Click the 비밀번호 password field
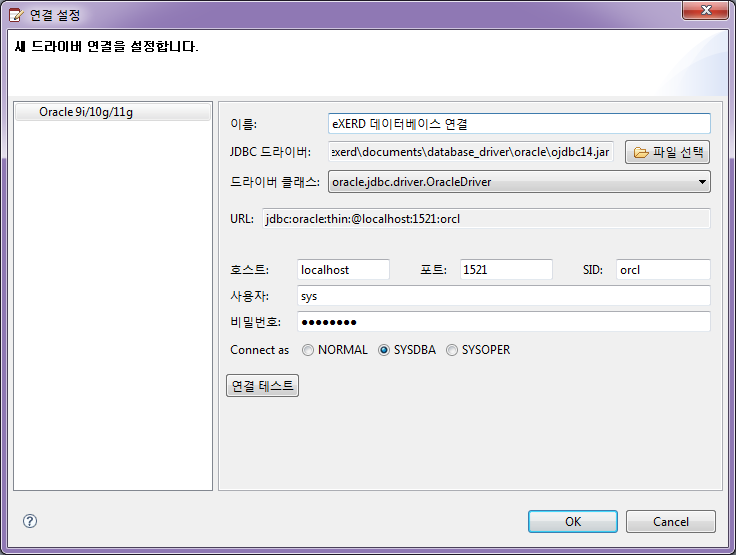Image resolution: width=736 pixels, height=555 pixels. (x=504, y=322)
